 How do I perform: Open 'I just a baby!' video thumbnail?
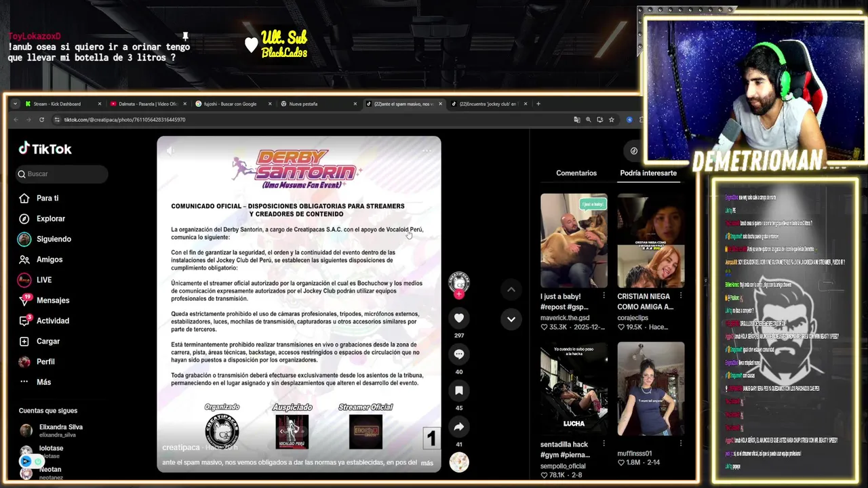pyautogui.click(x=574, y=241)
